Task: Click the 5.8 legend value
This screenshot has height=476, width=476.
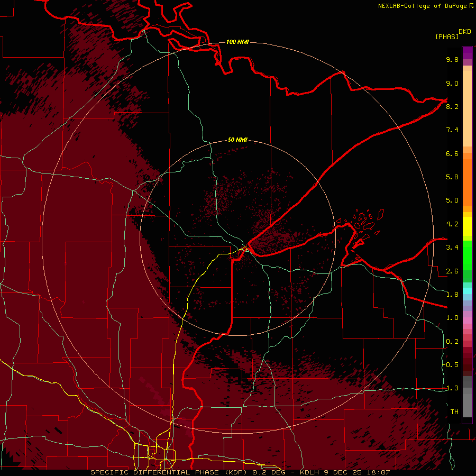Action: point(452,177)
